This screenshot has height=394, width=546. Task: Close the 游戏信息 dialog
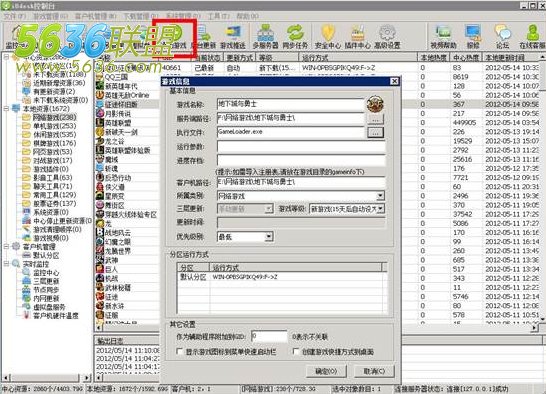394,81
